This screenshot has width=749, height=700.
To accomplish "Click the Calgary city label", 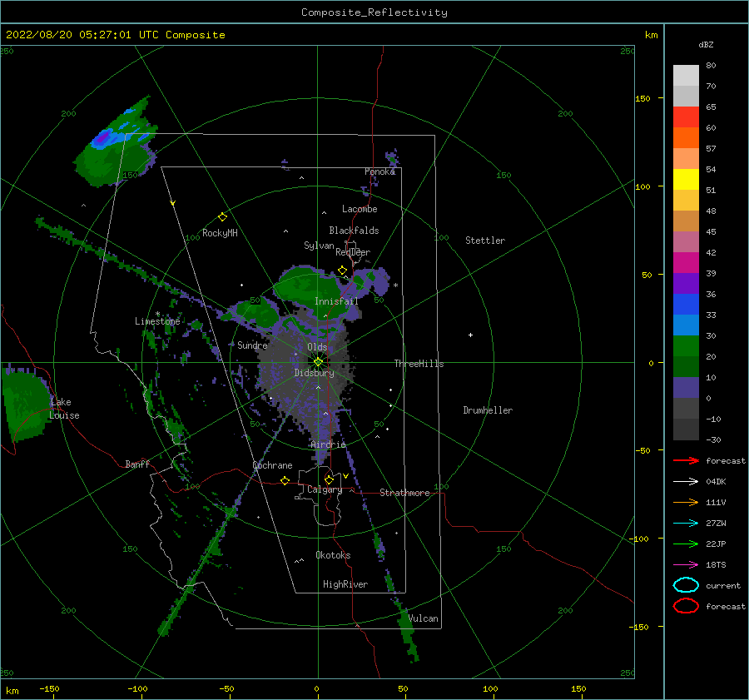I will coord(325,489).
